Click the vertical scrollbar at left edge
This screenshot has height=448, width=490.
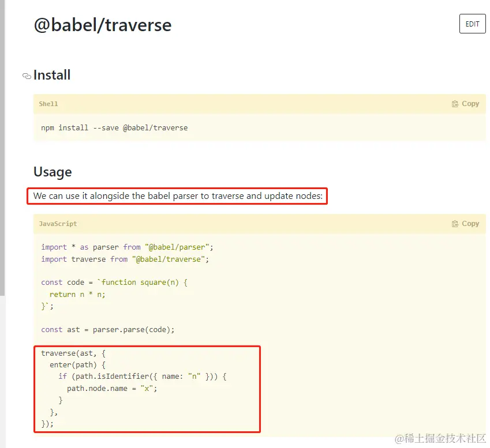tap(2, 148)
